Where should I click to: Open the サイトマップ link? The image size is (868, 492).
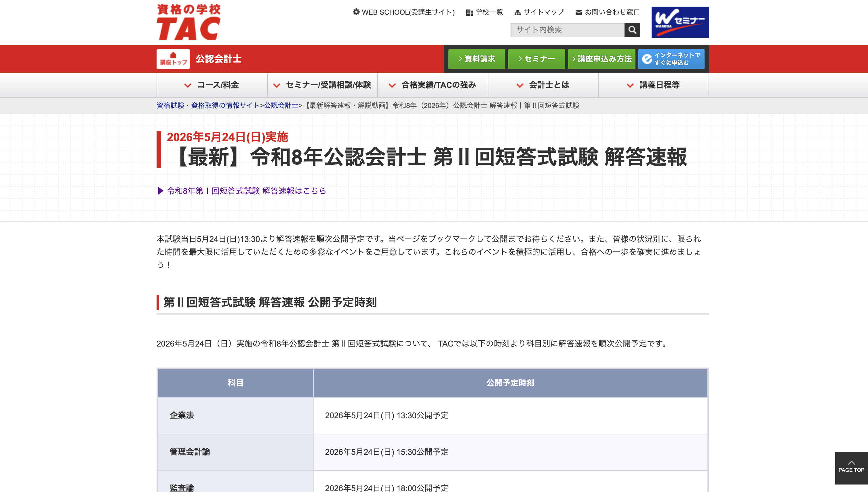coord(544,12)
